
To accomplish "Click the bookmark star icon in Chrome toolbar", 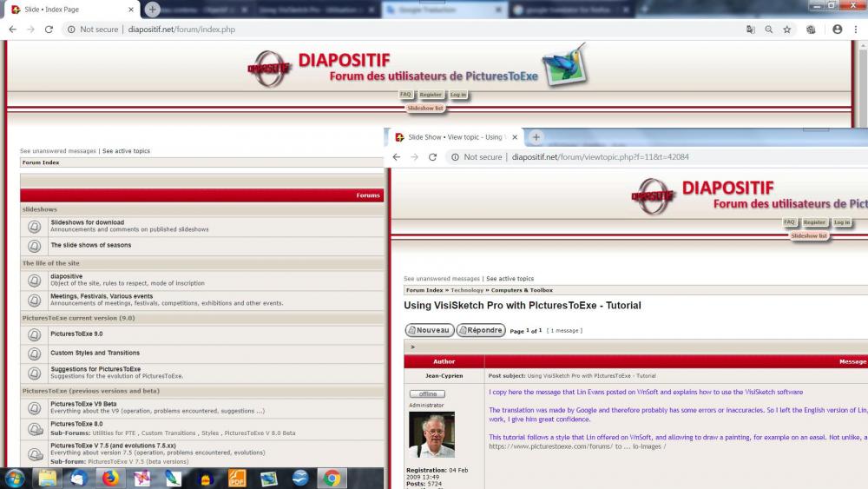I will 787,30.
